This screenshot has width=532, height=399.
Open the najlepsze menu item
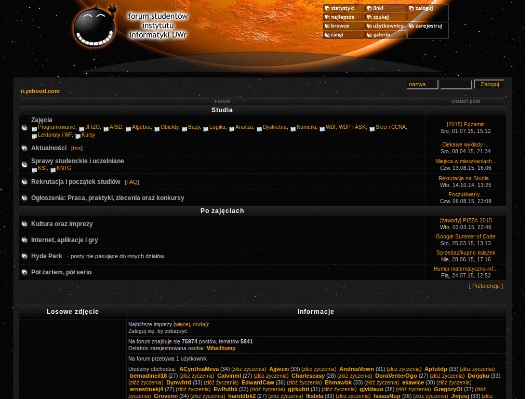click(343, 17)
